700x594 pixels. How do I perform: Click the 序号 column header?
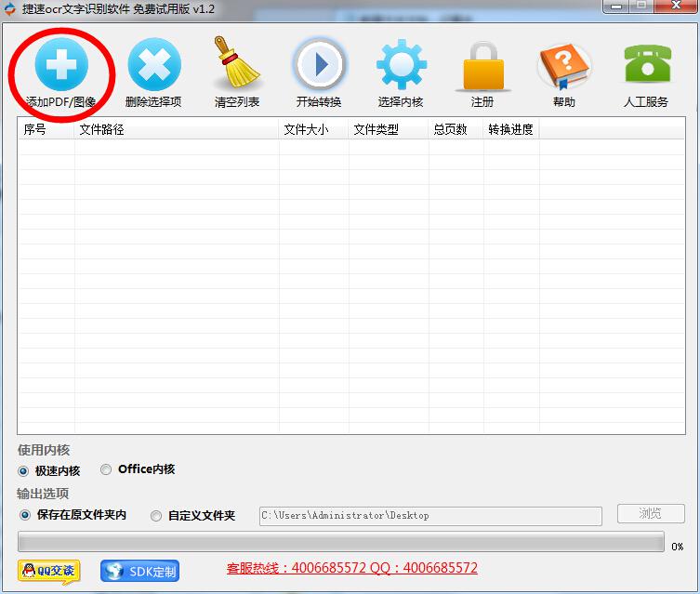pos(46,129)
